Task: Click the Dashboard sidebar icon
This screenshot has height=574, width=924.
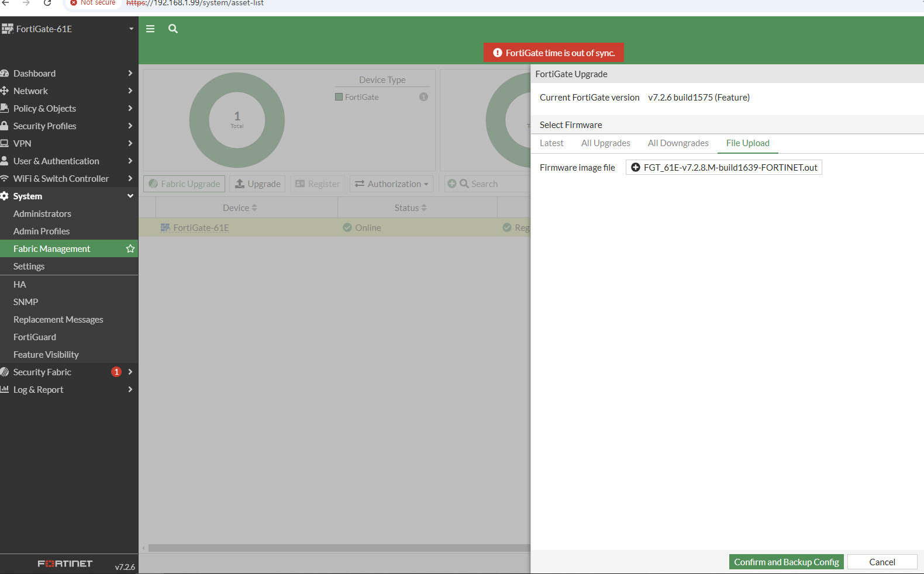Action: point(5,73)
